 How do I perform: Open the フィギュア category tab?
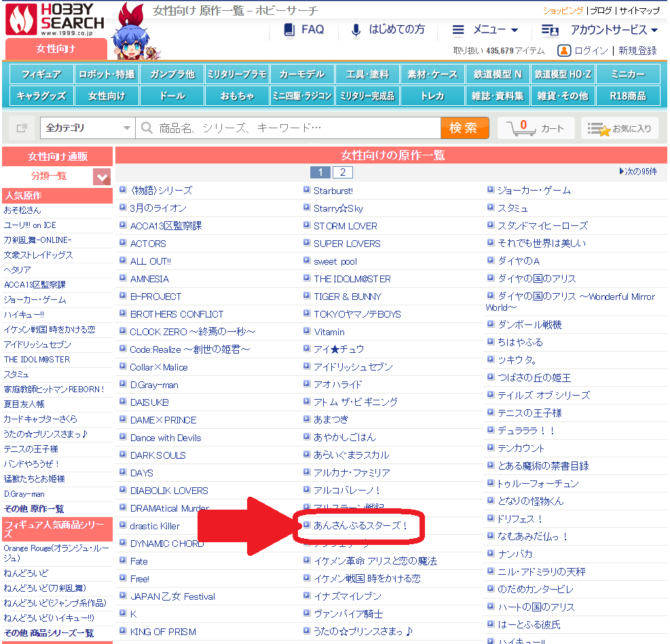41,75
